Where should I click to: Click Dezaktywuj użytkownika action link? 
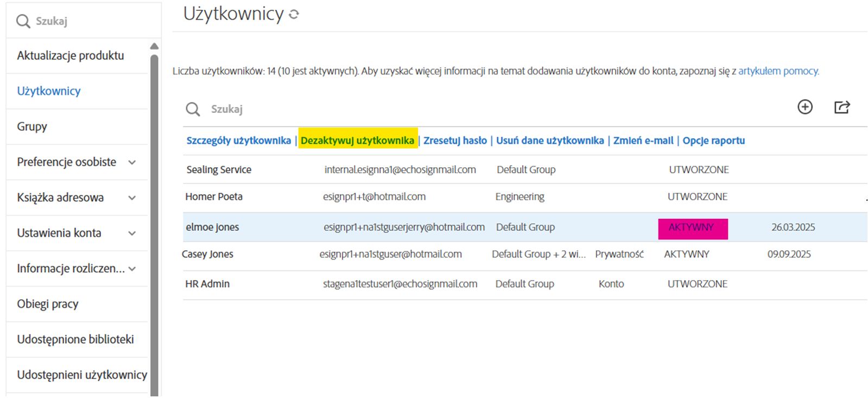point(357,141)
